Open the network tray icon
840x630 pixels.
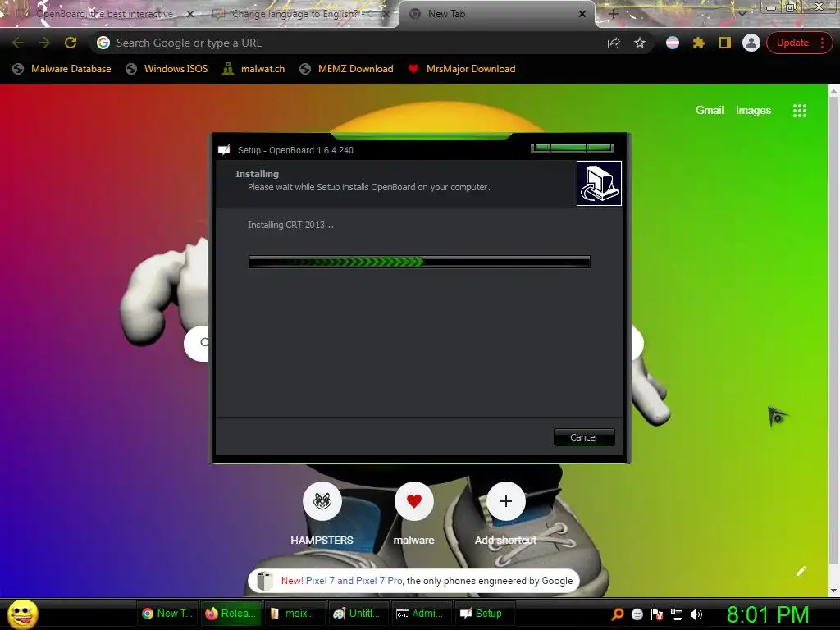(677, 614)
